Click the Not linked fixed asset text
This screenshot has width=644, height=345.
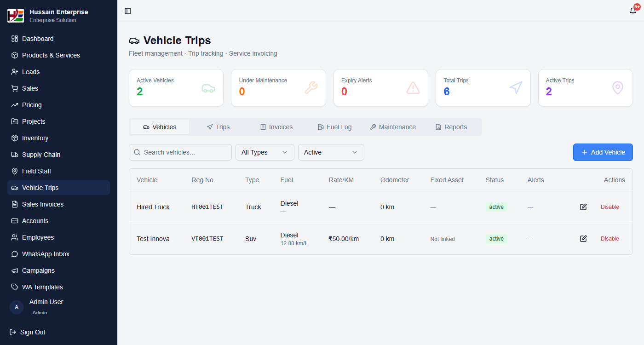click(443, 239)
